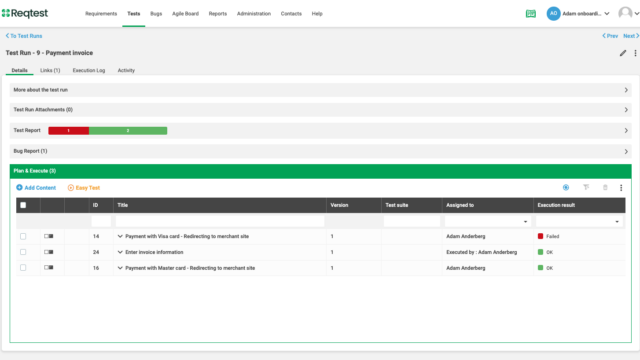
Task: Check the box for Payment with Visa card row
Action: point(23,236)
